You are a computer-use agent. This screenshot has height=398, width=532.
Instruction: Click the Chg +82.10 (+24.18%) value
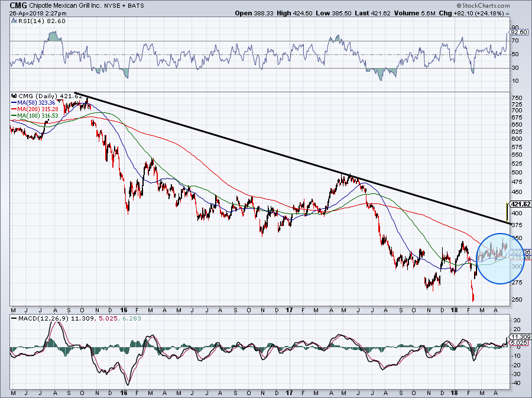[471, 13]
